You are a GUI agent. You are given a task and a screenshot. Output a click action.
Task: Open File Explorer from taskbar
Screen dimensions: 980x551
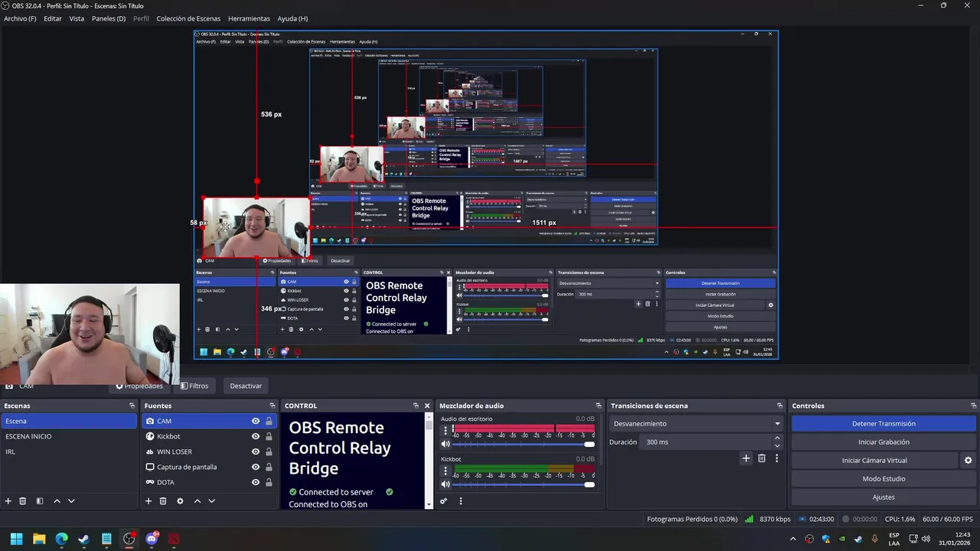(39, 539)
